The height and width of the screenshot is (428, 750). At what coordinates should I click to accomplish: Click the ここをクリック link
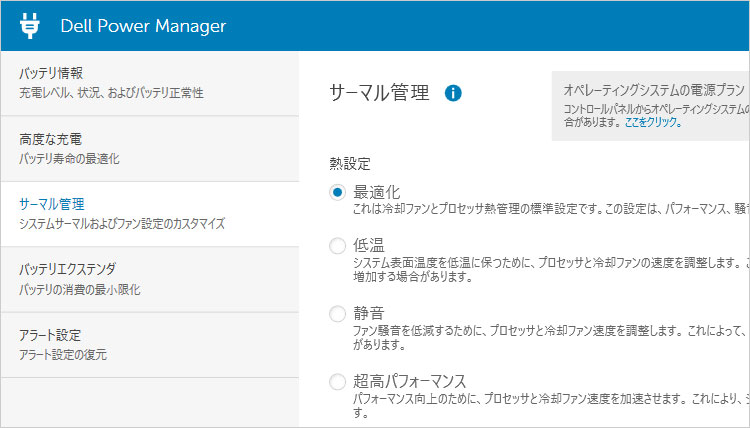tap(653, 122)
